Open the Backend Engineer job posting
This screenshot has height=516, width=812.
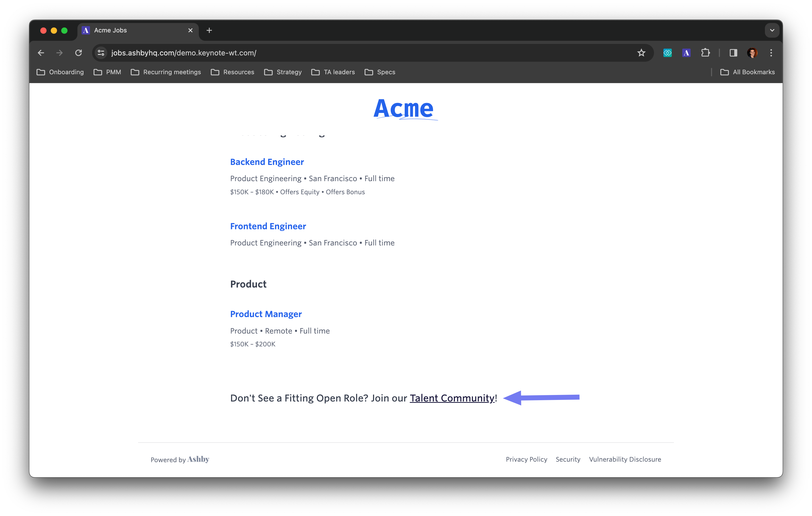point(267,162)
